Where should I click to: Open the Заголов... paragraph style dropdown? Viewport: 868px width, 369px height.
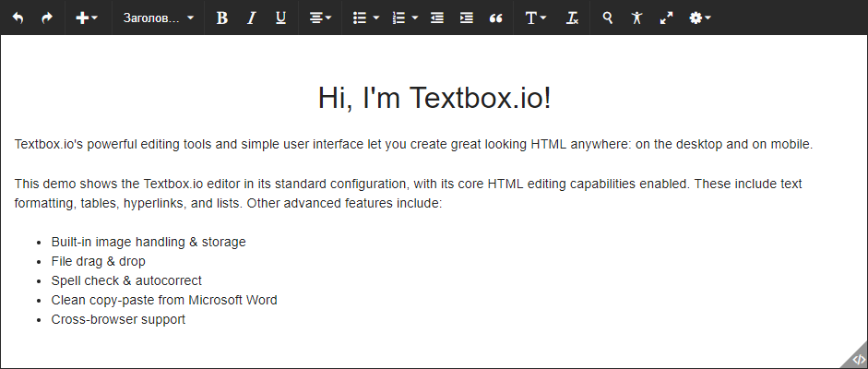pyautogui.click(x=158, y=18)
